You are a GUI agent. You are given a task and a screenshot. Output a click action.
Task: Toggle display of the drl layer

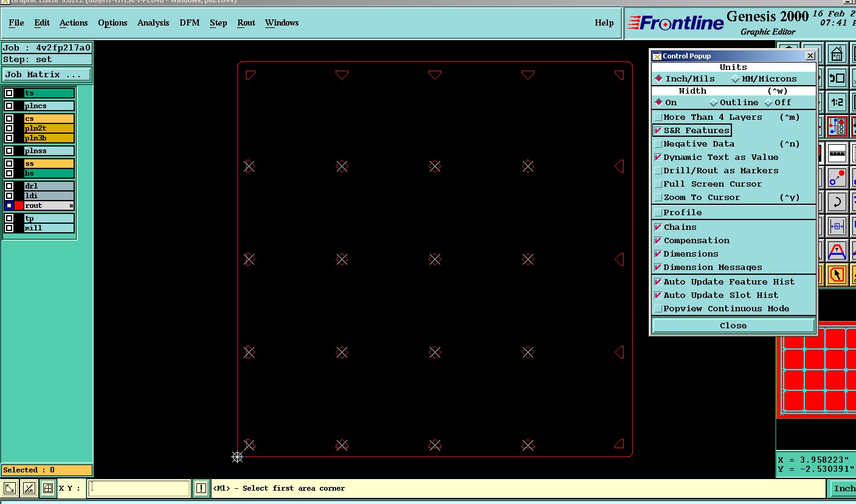click(9, 186)
